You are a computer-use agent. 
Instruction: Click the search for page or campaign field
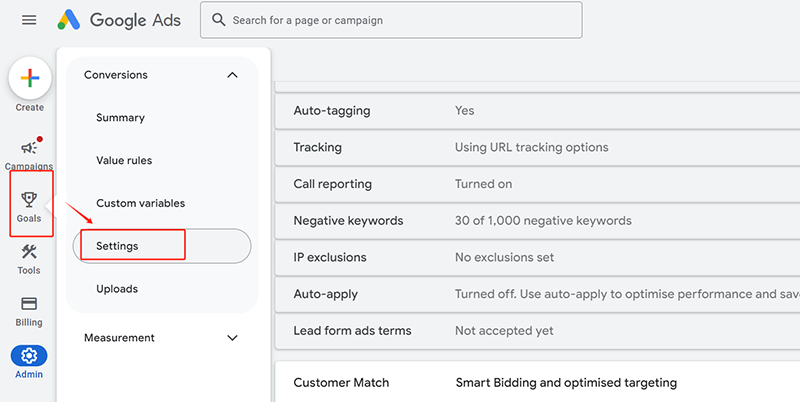[400, 20]
